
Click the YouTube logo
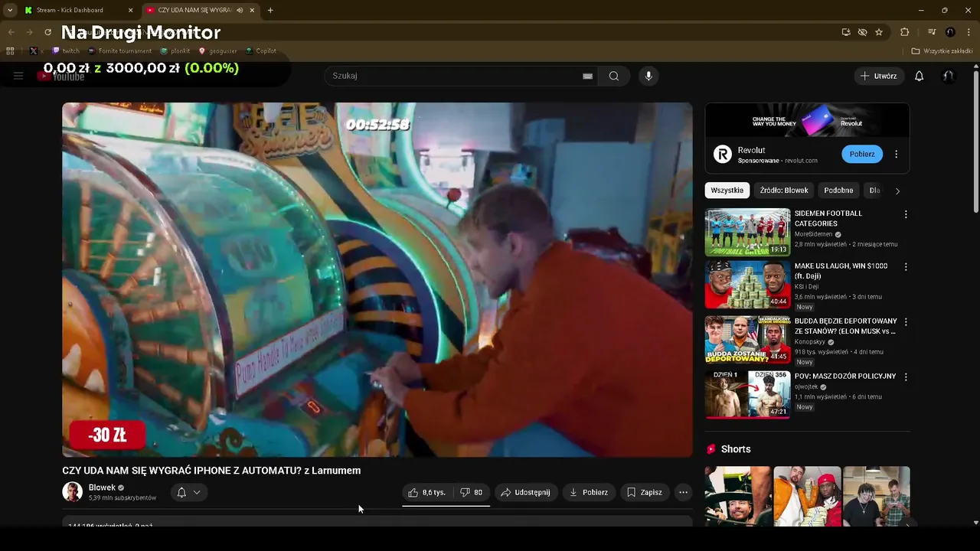click(x=61, y=77)
